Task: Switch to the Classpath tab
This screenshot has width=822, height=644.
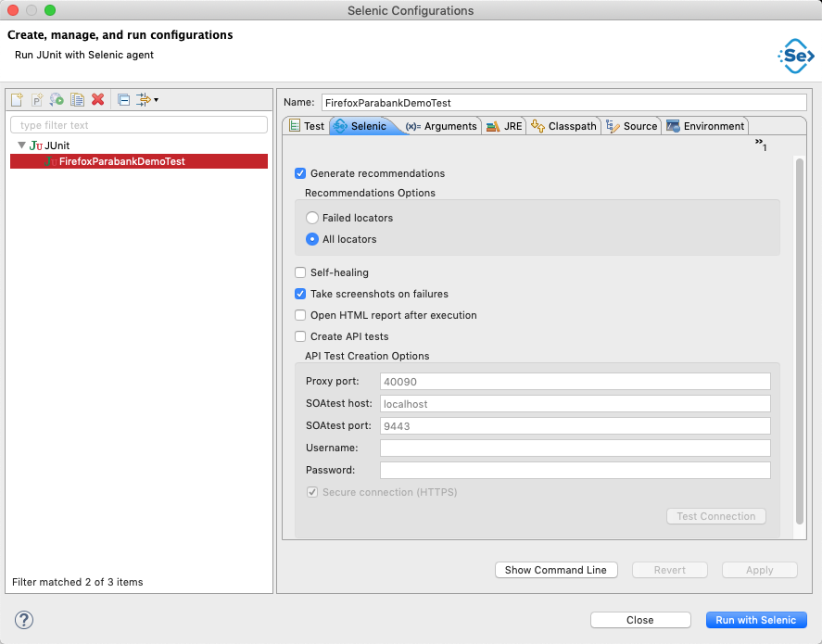Action: (x=563, y=126)
